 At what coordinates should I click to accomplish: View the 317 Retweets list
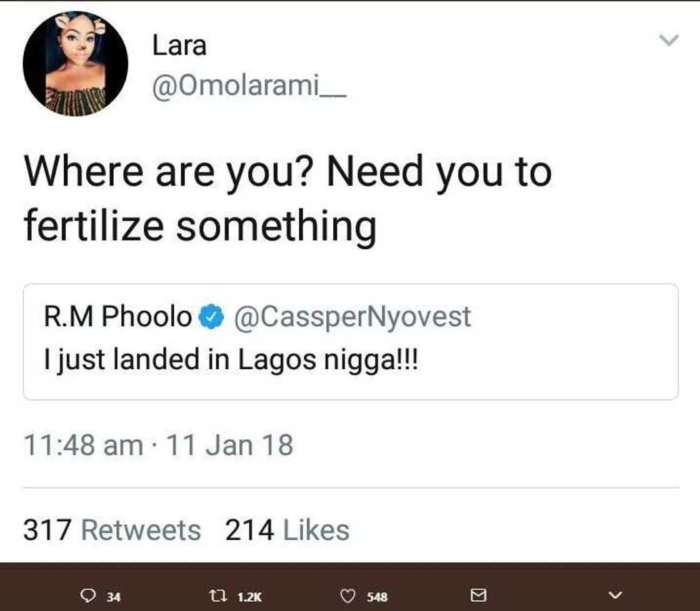[111, 529]
